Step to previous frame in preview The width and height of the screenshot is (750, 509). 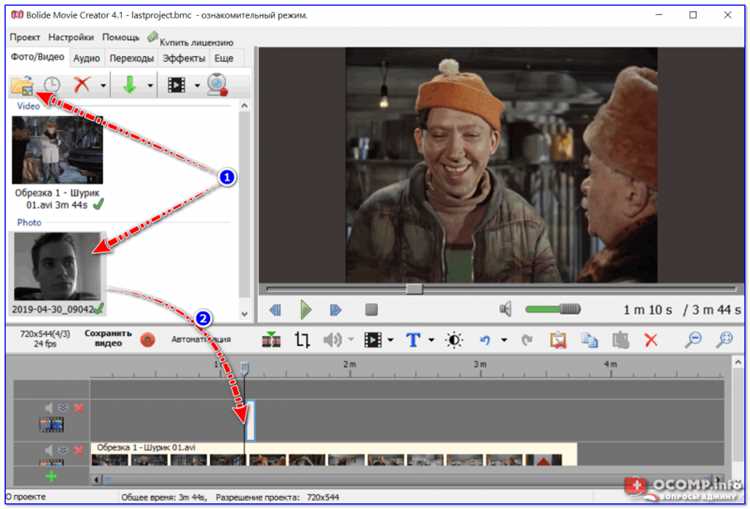click(x=275, y=310)
